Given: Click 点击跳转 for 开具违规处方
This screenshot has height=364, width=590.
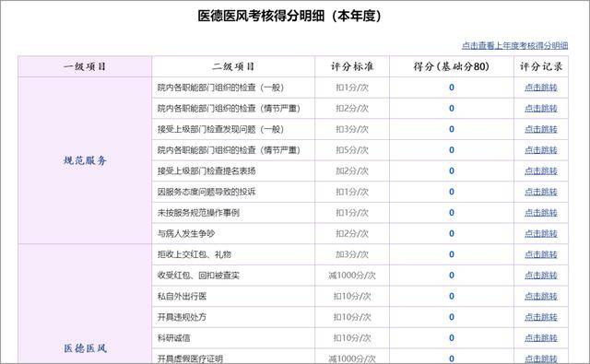Looking at the screenshot, I should 541,317.
